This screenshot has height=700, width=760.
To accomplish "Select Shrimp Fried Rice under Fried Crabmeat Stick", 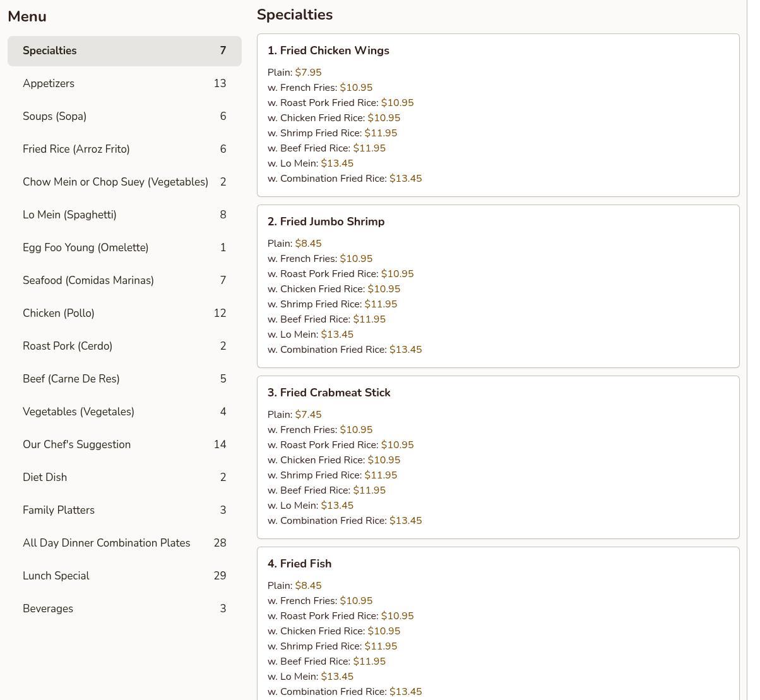I will (333, 475).
